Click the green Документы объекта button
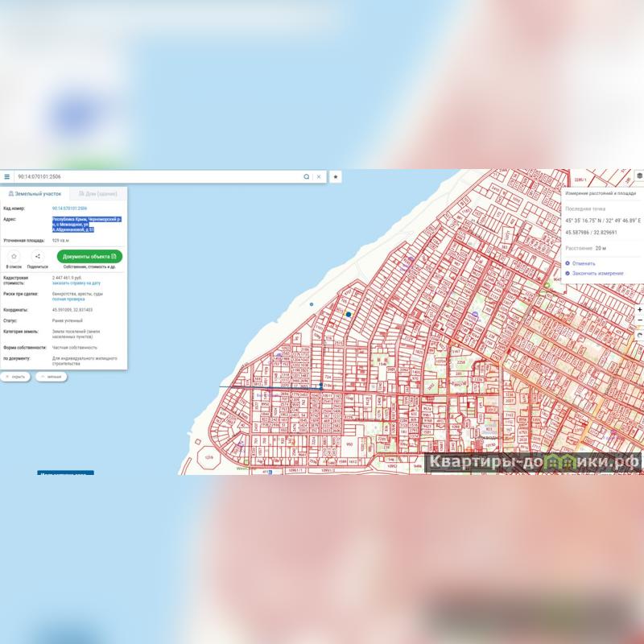 coord(89,256)
